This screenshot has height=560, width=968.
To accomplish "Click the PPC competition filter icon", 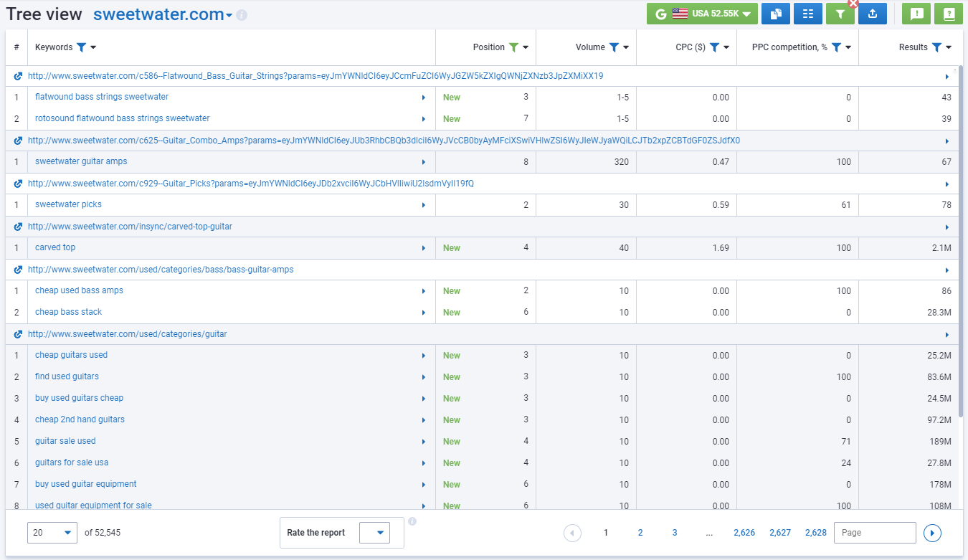I will pos(836,47).
